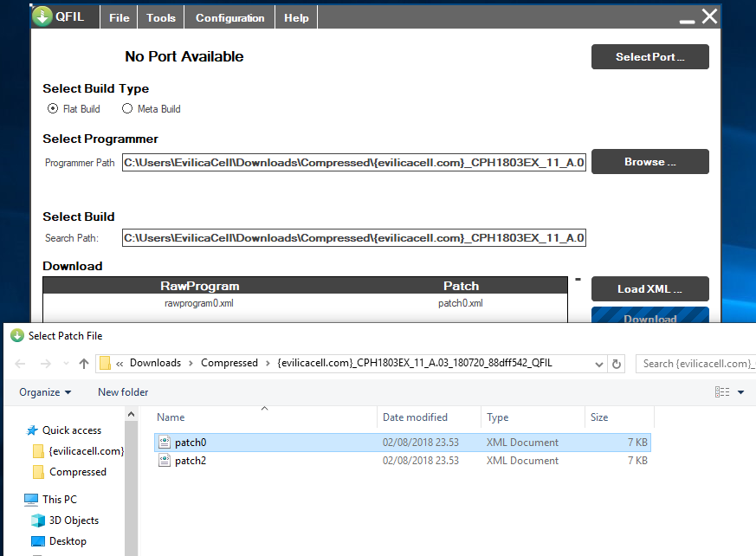756x556 pixels.
Task: Open the Tools menu
Action: click(161, 18)
